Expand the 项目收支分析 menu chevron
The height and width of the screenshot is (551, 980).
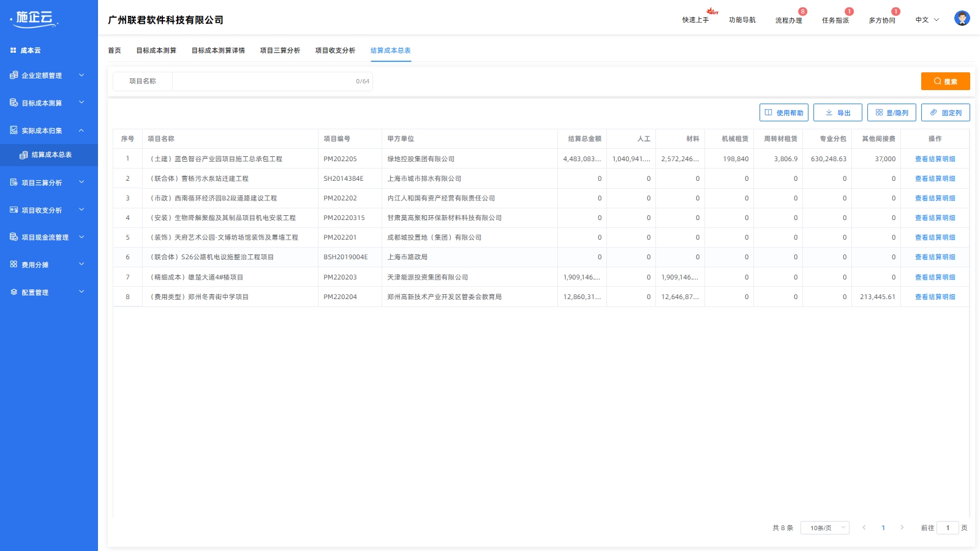click(81, 210)
